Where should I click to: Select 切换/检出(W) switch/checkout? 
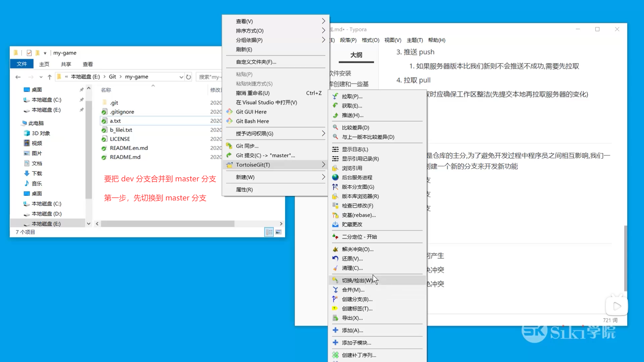[357, 280]
